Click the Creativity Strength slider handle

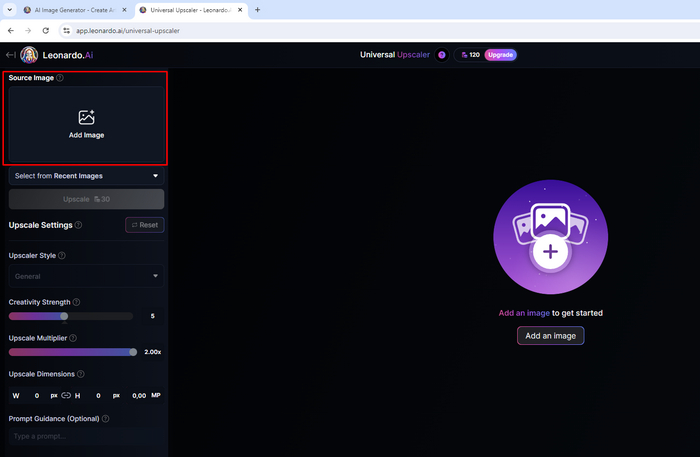click(x=64, y=316)
